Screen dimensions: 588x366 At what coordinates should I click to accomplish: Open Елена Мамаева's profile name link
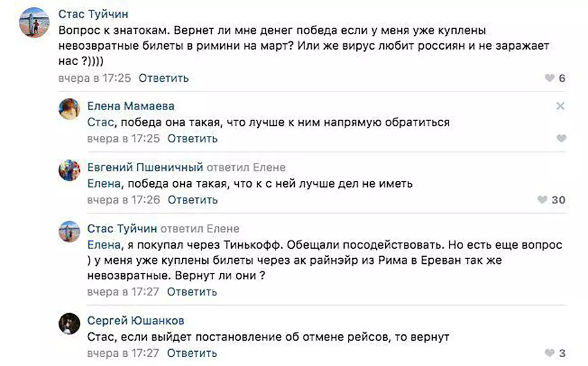point(130,106)
